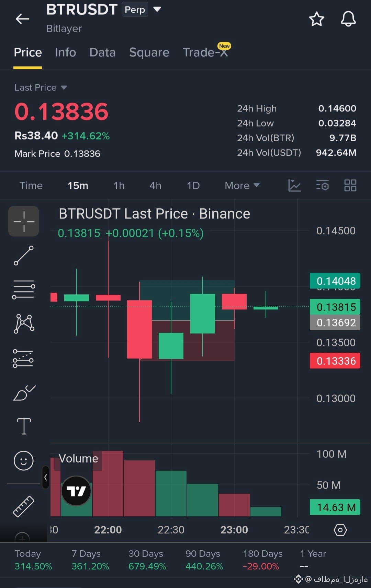Click the 1 Year performance stat
This screenshot has width=371, height=588.
313,560
